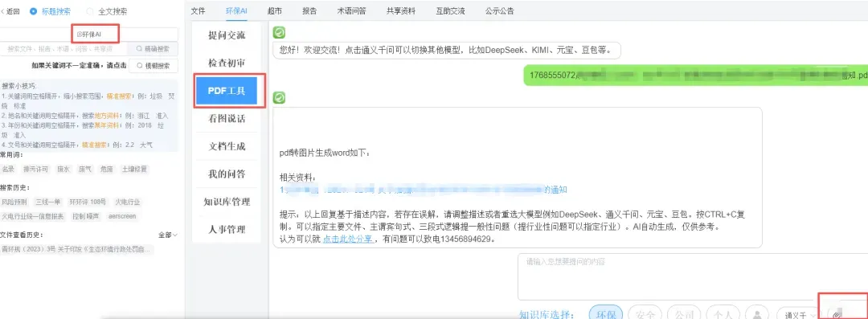Switch to the 公示公告 top tab

click(x=499, y=10)
